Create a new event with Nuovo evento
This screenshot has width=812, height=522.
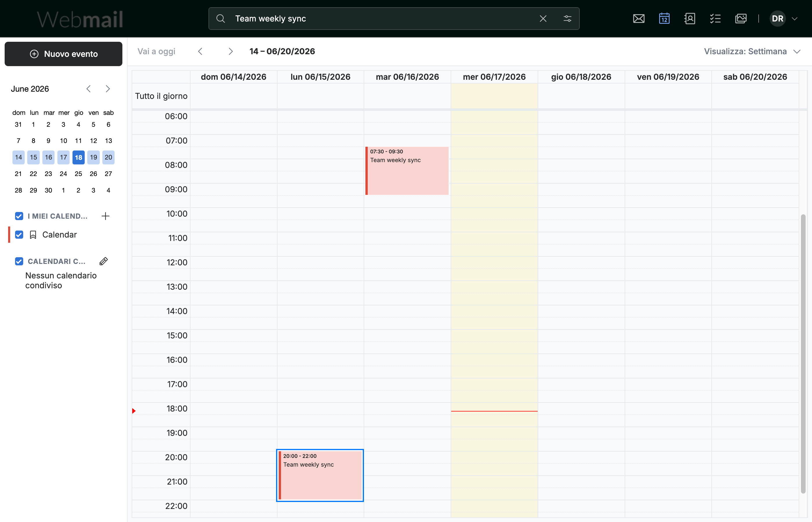pos(64,54)
